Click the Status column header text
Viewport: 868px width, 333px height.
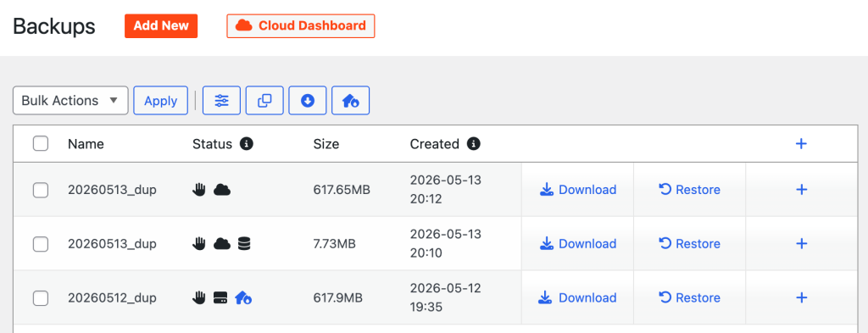coord(212,144)
